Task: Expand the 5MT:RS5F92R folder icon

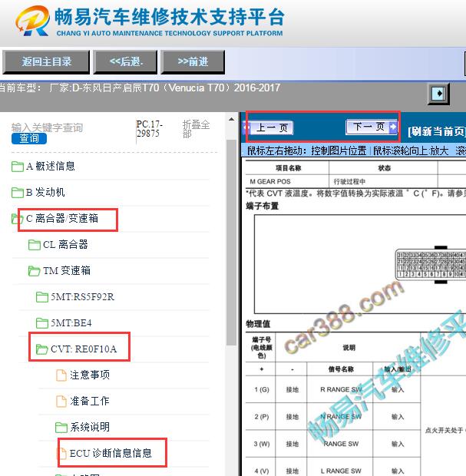Action: 42,297
